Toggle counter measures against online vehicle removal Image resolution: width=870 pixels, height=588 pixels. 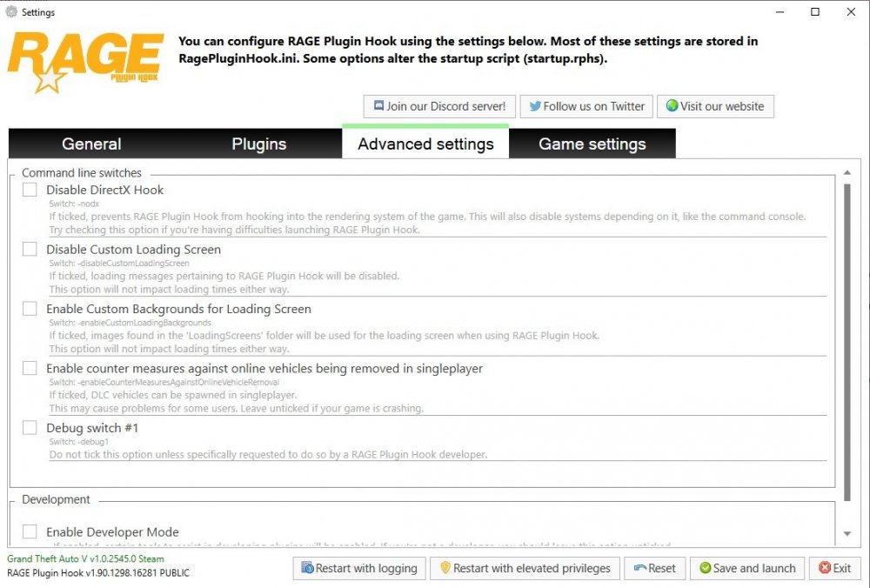(30, 368)
